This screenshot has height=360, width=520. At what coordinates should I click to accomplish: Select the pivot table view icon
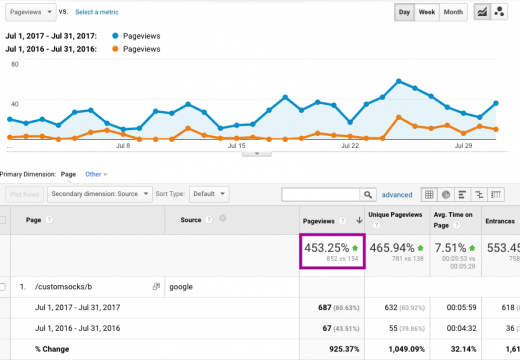[496, 194]
